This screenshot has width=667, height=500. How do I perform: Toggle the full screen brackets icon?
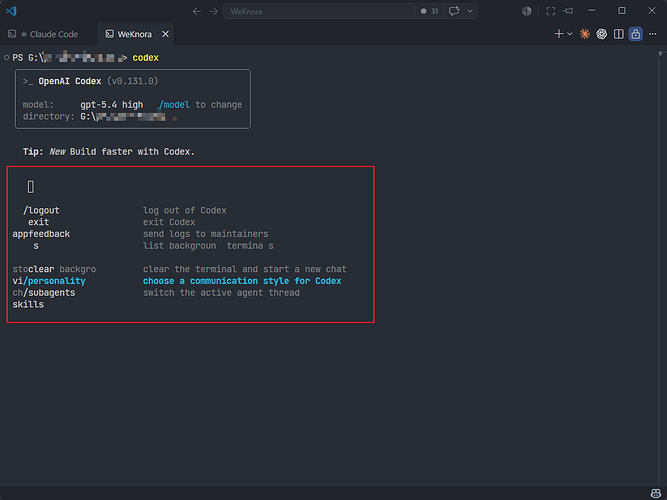(x=550, y=11)
